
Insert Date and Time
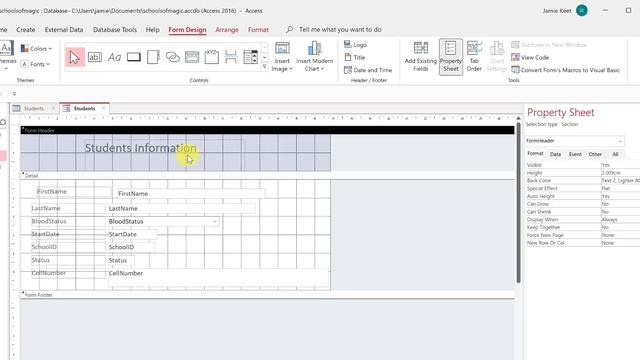click(x=368, y=70)
